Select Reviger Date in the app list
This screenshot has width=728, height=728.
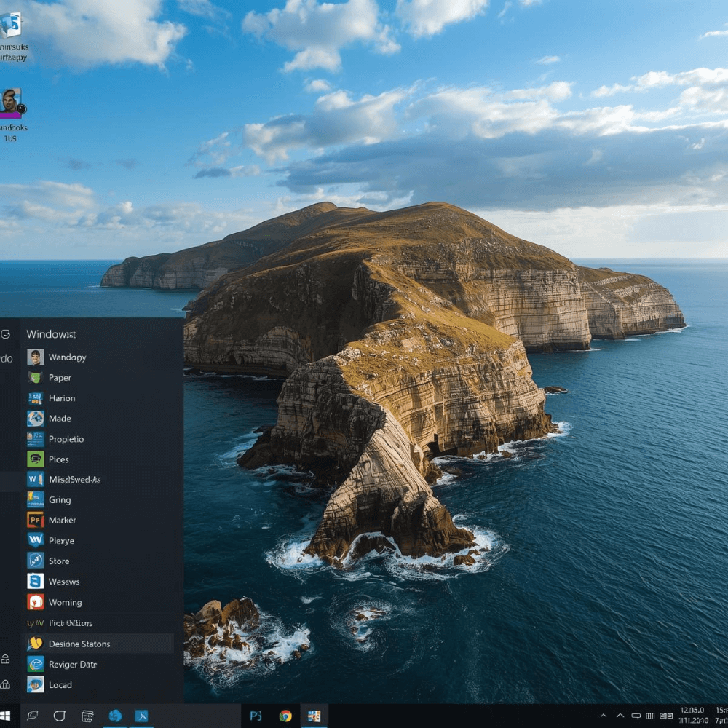point(72,665)
